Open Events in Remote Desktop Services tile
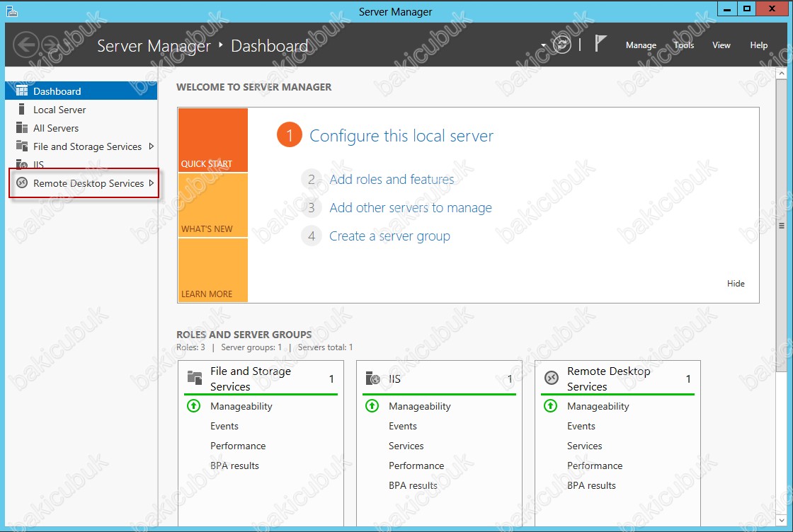This screenshot has height=532, width=793. tap(581, 426)
